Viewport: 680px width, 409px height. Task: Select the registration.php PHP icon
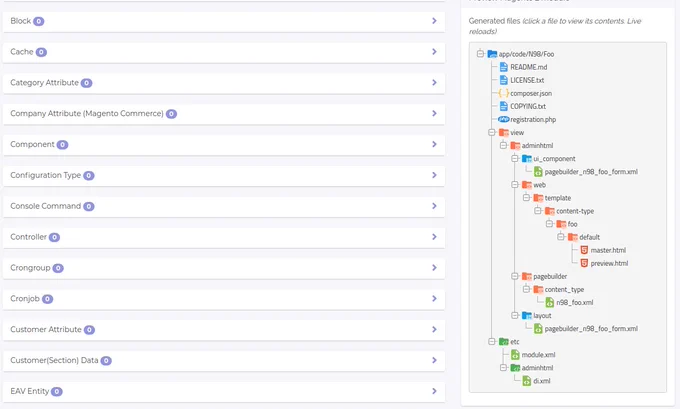coord(503,119)
